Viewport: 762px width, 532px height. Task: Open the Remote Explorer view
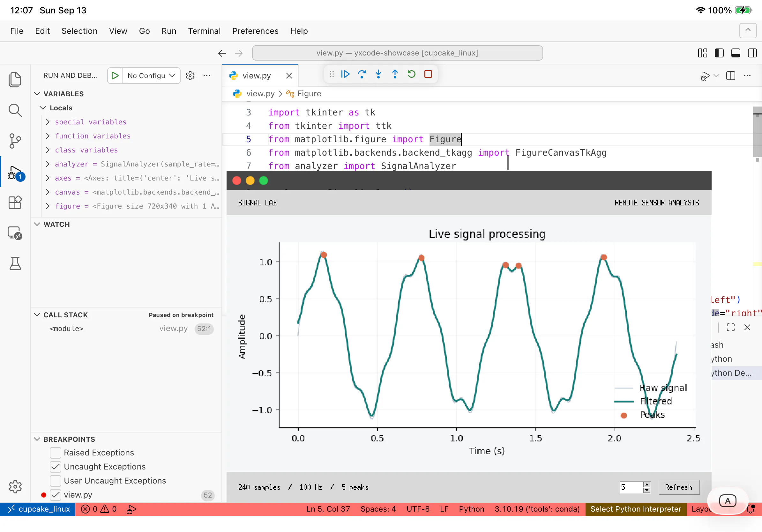(x=15, y=233)
